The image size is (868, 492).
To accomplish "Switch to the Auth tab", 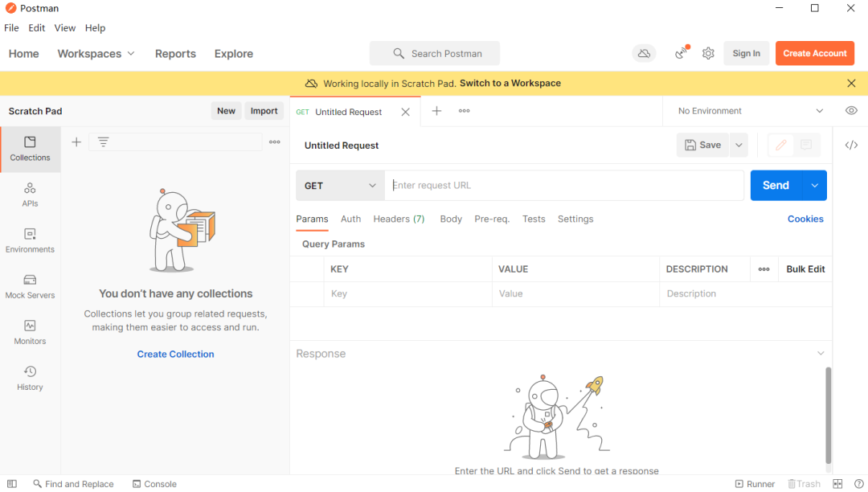I will click(350, 219).
